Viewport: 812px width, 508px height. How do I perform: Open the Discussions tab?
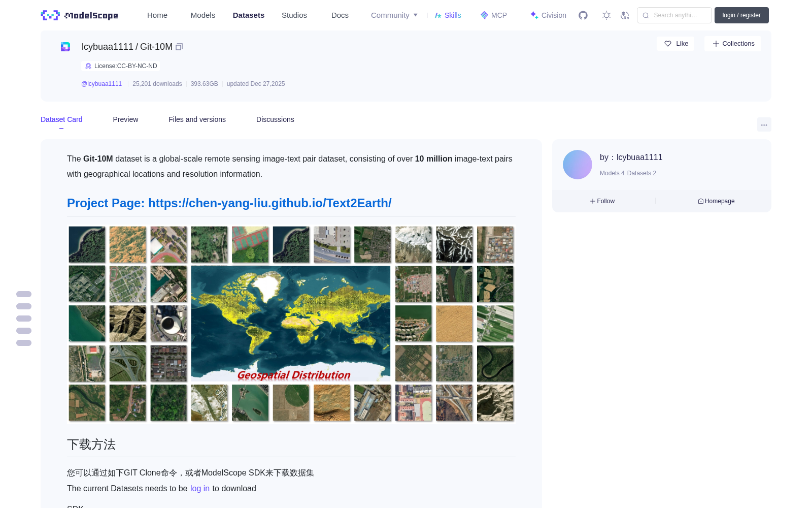[x=275, y=119]
